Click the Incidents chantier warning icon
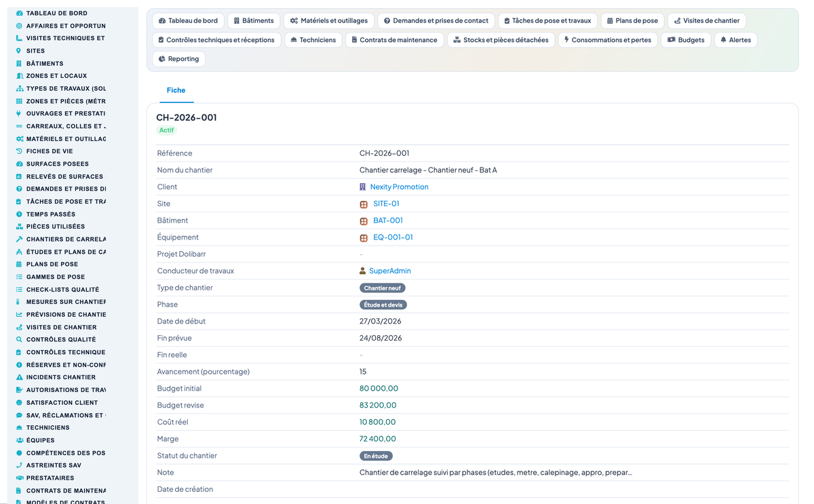814x504 pixels. [x=19, y=377]
